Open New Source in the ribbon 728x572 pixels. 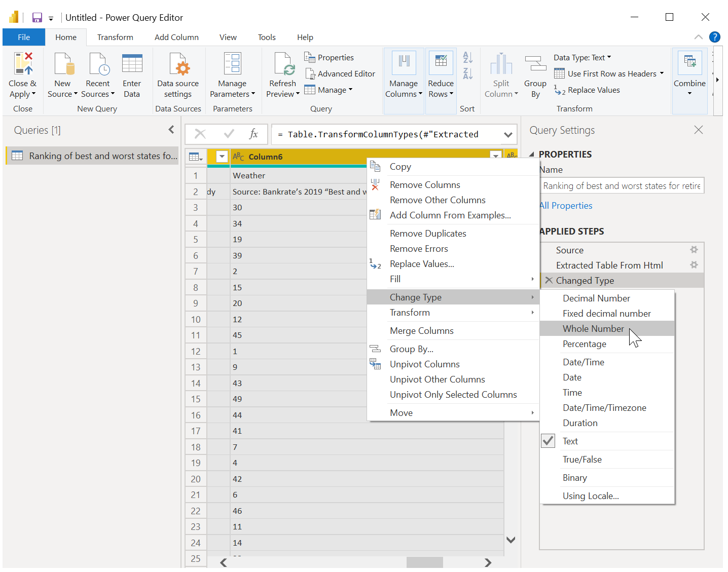pos(63,76)
